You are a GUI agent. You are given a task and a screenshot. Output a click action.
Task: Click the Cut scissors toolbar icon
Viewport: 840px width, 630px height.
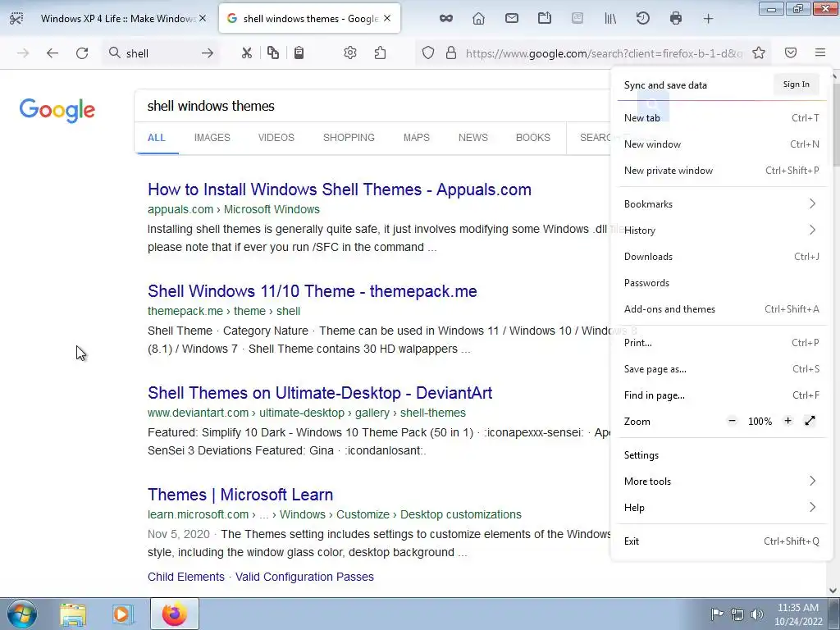(246, 53)
